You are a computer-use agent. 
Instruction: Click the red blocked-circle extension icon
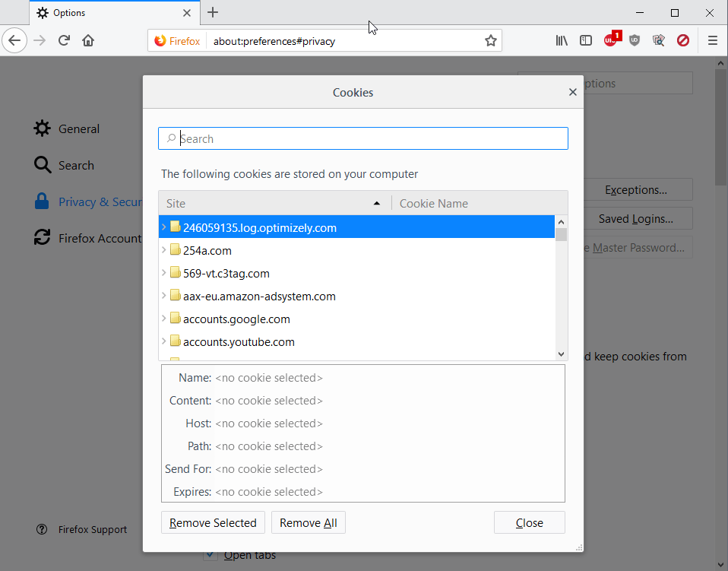click(x=683, y=41)
